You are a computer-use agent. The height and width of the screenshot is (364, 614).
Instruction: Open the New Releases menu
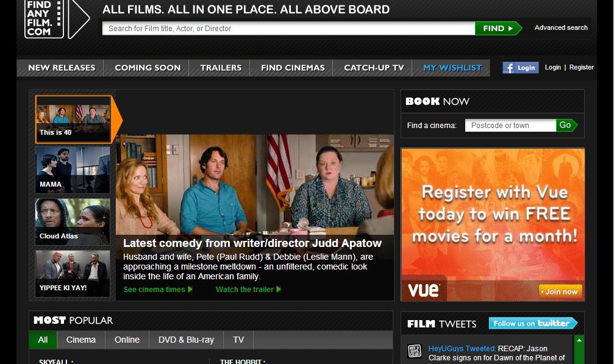[62, 68]
